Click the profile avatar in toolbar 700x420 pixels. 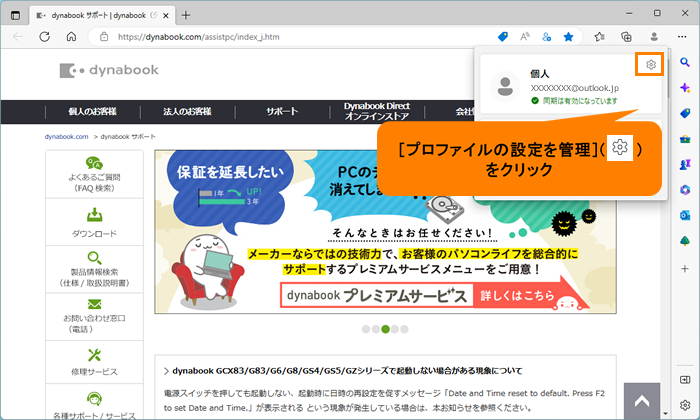[654, 37]
